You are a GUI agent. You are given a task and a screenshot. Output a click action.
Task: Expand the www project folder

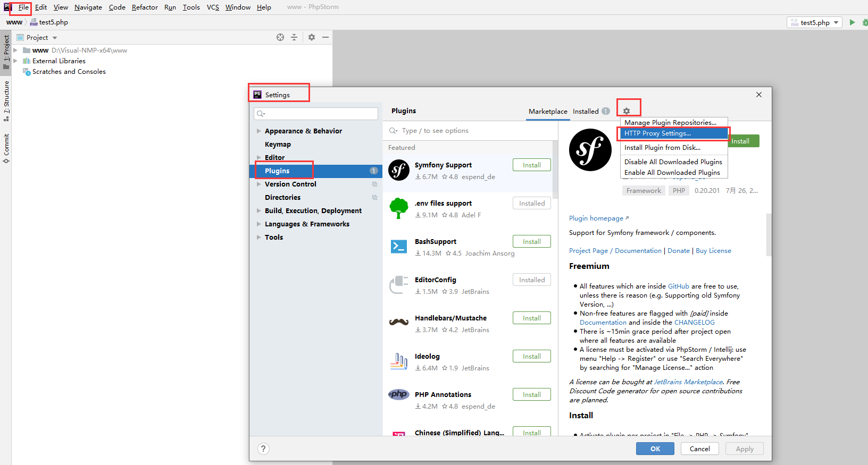click(x=15, y=50)
